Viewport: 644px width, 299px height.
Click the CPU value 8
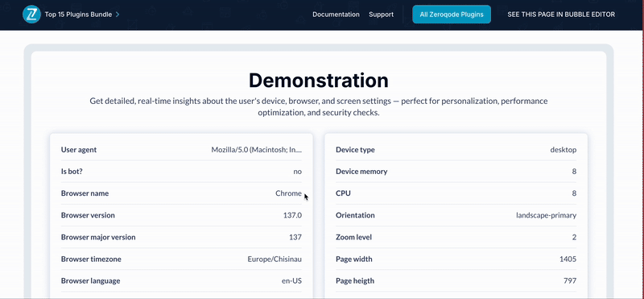[x=574, y=193]
